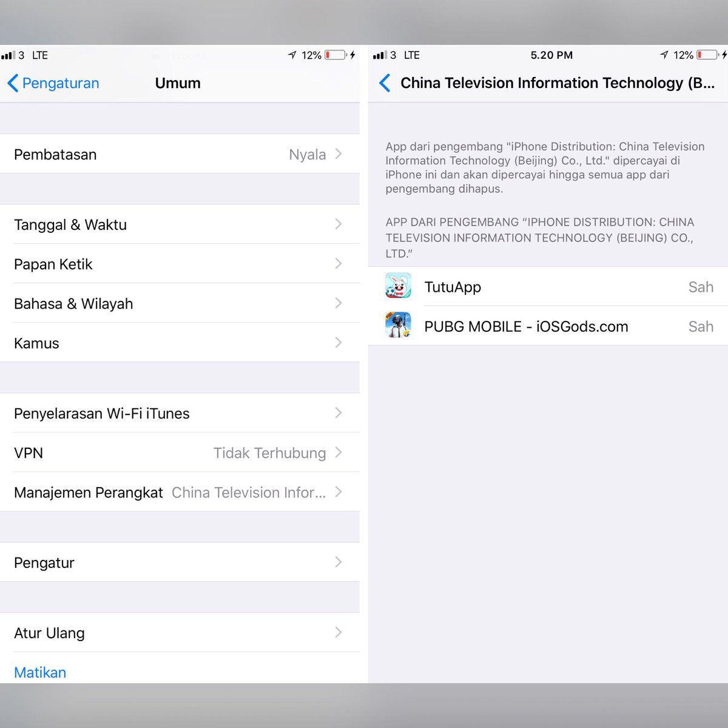Tap signal bars in right status bar
Screen dimensions: 728x728
pyautogui.click(x=380, y=55)
